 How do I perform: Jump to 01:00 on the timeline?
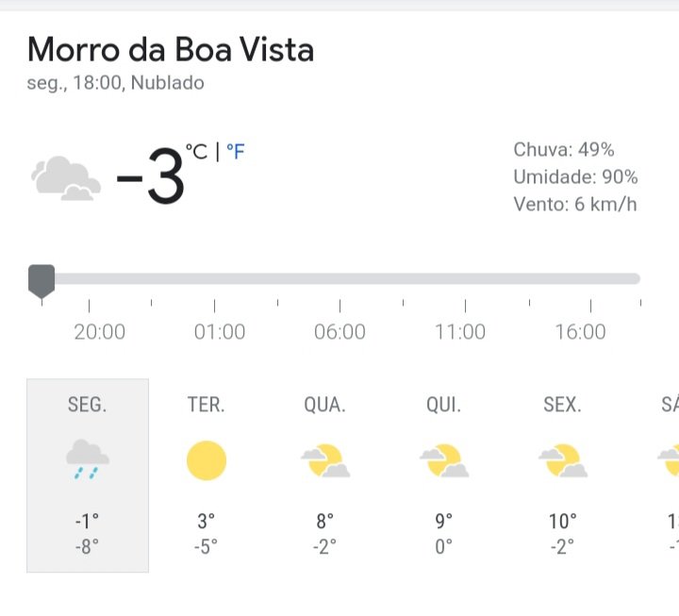tap(220, 332)
